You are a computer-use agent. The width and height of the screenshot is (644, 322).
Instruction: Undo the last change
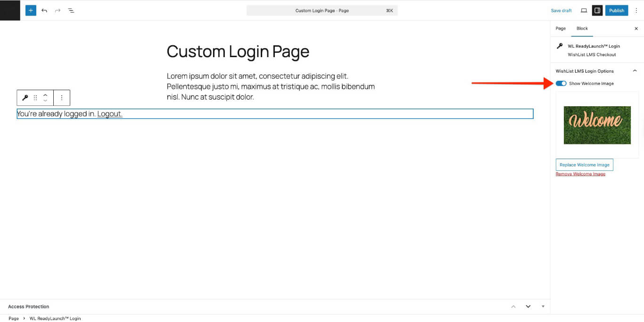coord(44,10)
